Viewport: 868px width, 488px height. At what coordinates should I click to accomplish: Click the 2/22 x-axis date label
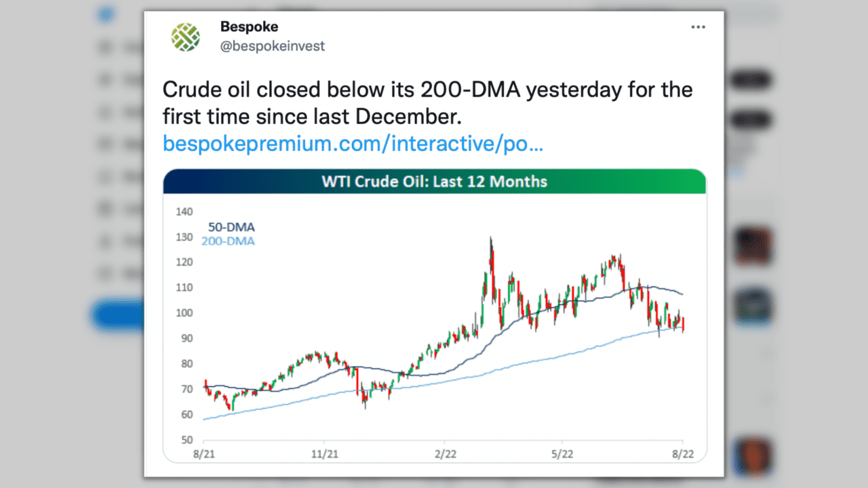pyautogui.click(x=445, y=453)
